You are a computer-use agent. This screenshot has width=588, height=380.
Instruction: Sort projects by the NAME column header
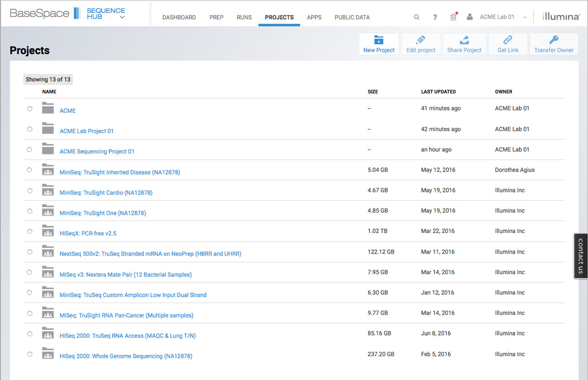pyautogui.click(x=49, y=91)
